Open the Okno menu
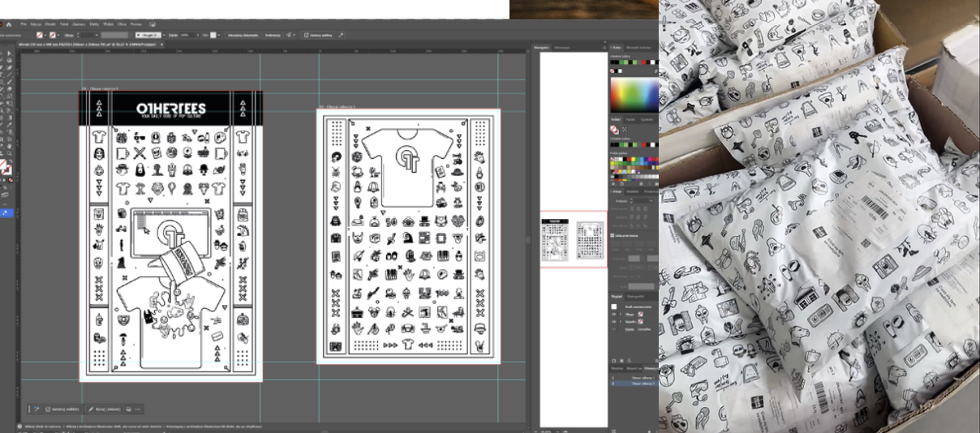 [122, 24]
